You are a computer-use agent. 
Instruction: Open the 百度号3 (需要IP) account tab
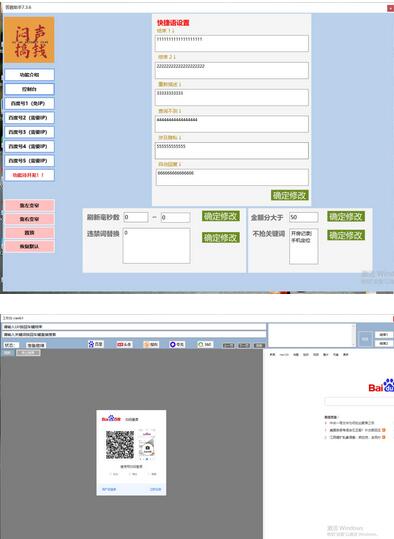click(x=29, y=132)
